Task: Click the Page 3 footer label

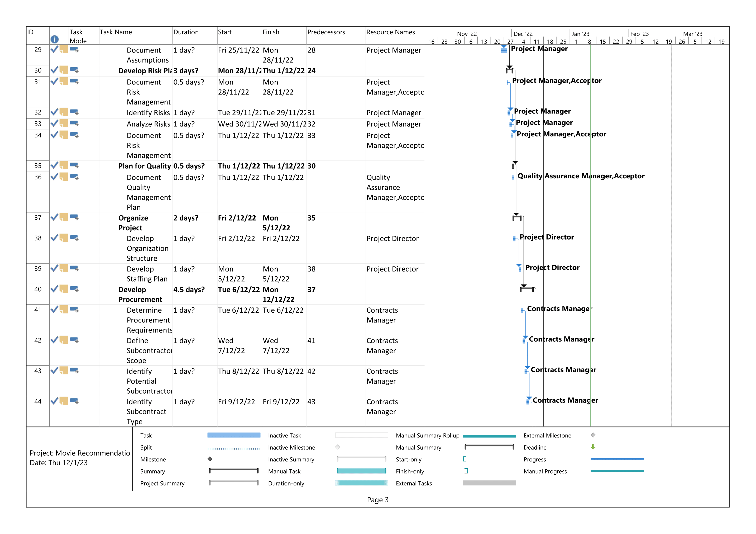Action: 377,499
